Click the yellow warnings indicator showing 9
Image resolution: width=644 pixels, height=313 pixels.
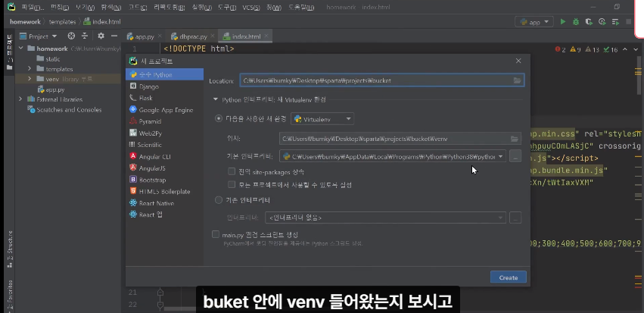(575, 50)
